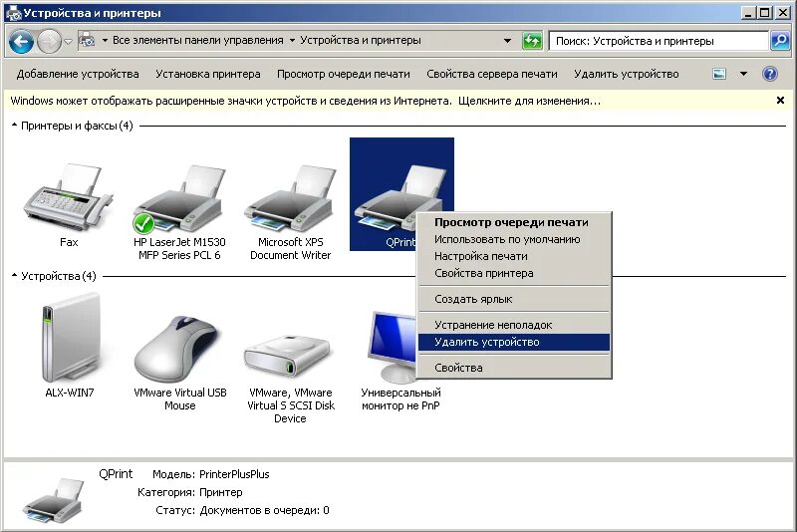Choose 'Свойства принтера' in context menu
This screenshot has height=532, width=797.
[514, 273]
